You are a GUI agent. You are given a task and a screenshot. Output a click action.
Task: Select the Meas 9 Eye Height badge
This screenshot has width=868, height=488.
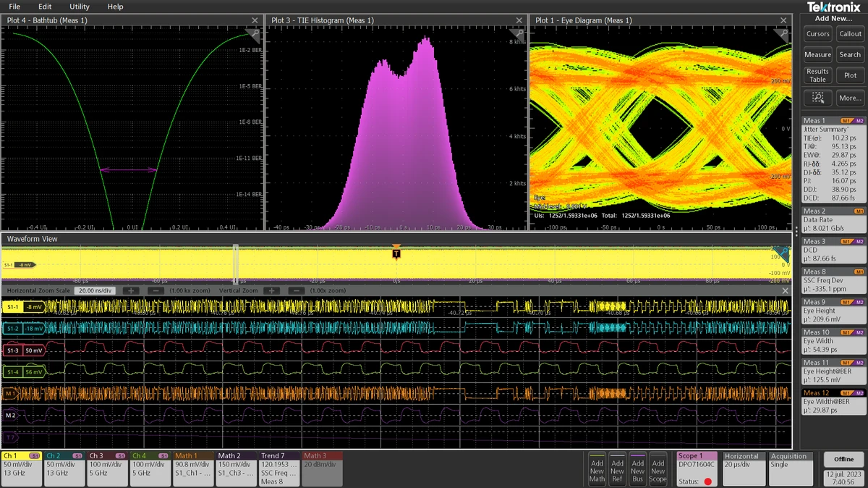point(834,310)
